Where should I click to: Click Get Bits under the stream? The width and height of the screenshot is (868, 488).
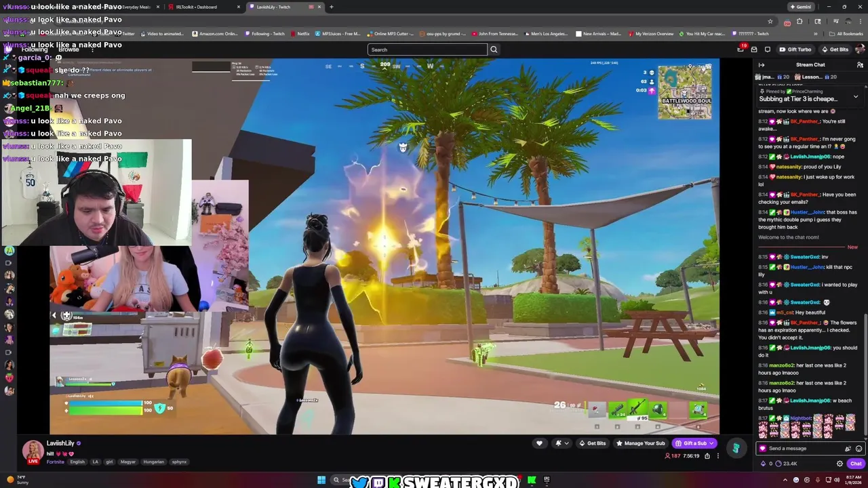point(592,443)
